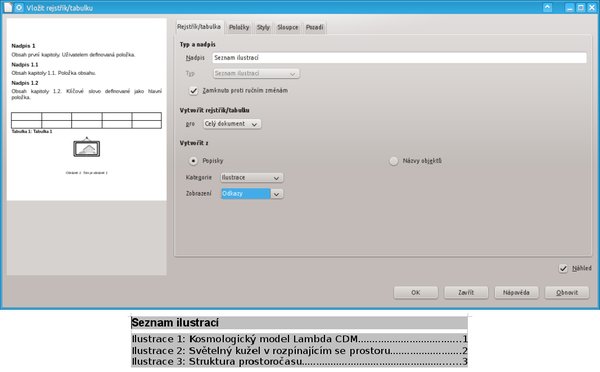Click the Nadpis text field
This screenshot has height=372, width=600.
tap(399, 58)
